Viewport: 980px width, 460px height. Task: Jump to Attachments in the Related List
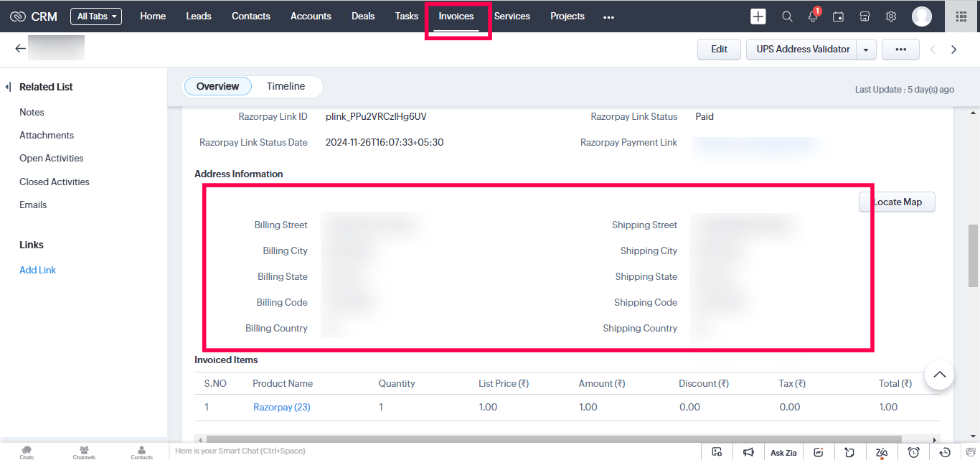(x=47, y=136)
